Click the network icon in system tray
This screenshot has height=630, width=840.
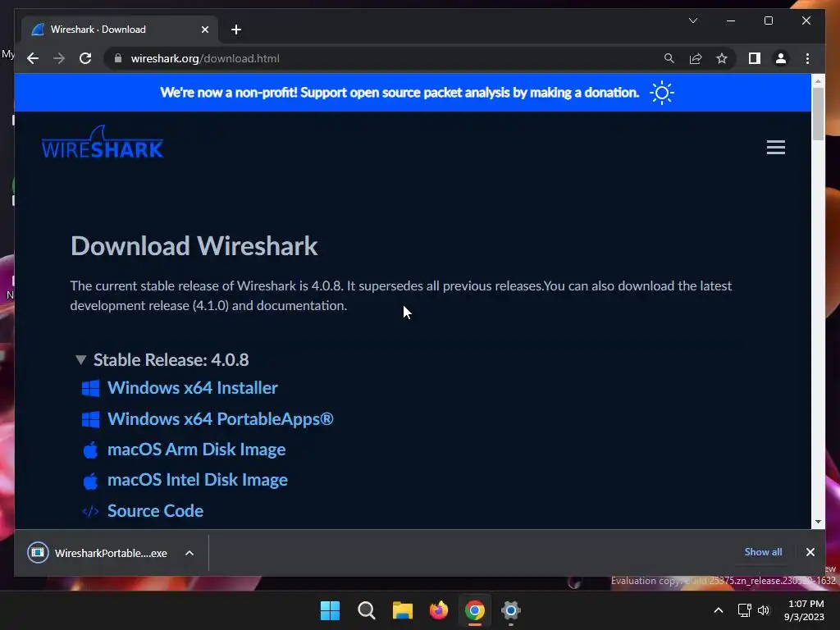744,610
